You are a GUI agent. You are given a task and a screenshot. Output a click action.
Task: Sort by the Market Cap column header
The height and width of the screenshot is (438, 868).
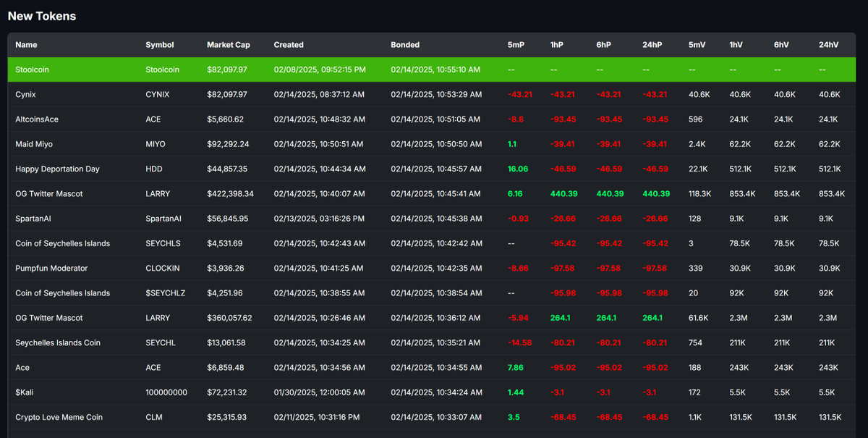point(229,45)
